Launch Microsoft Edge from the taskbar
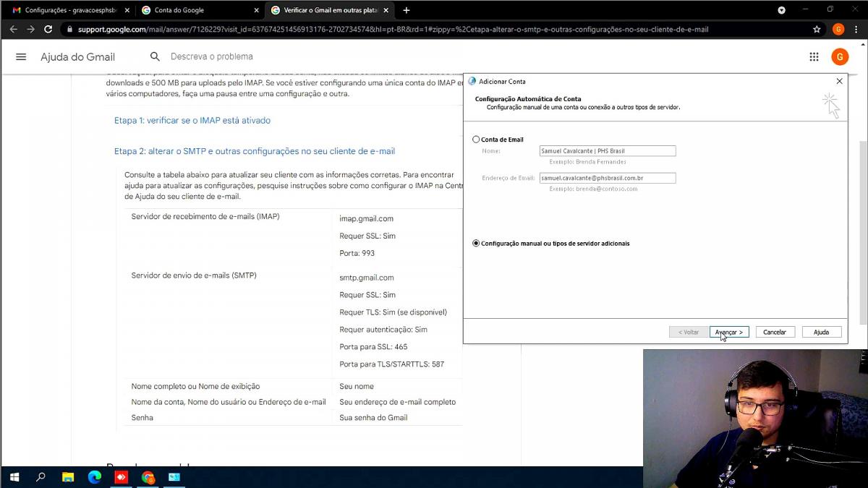Screen dimensions: 868x488 [x=95, y=477]
